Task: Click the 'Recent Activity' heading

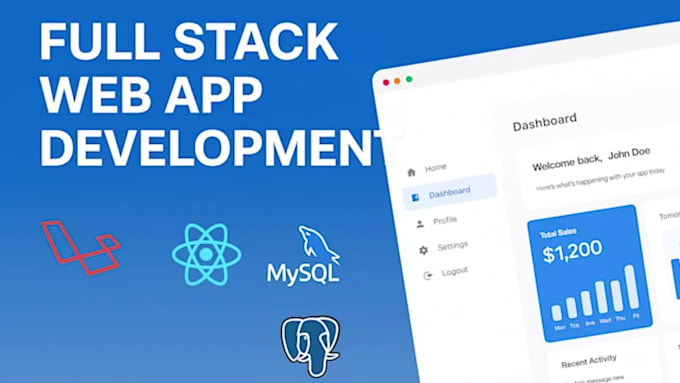Action: [x=588, y=361]
